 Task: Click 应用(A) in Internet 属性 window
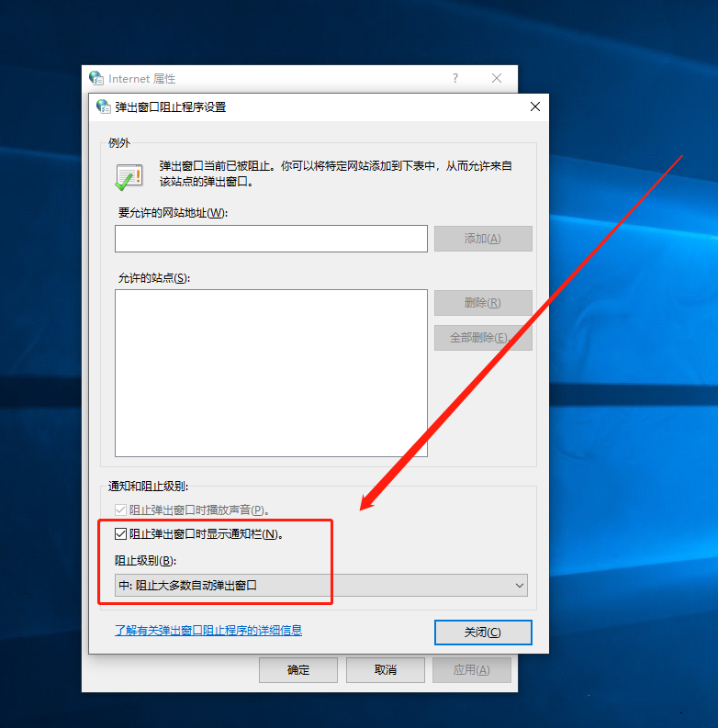471,670
